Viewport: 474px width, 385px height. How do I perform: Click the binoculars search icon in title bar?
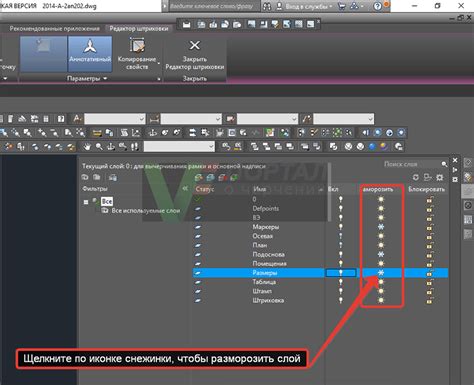point(267,6)
